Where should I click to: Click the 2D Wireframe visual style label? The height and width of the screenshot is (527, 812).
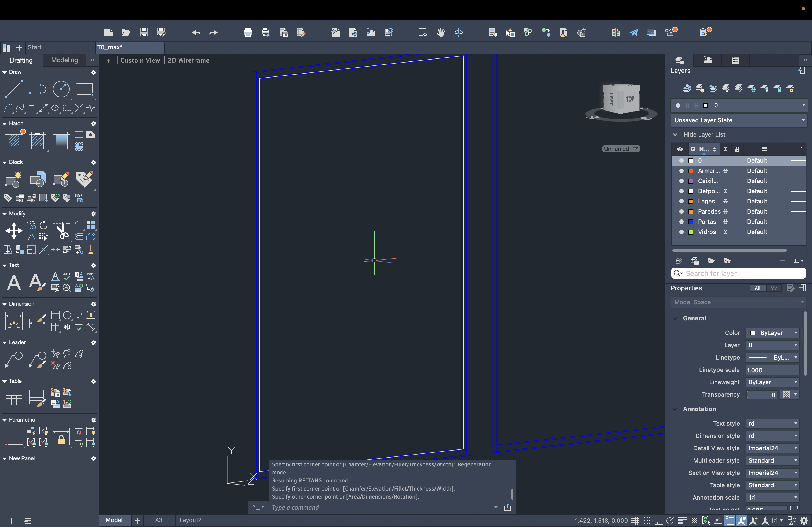[x=188, y=60]
